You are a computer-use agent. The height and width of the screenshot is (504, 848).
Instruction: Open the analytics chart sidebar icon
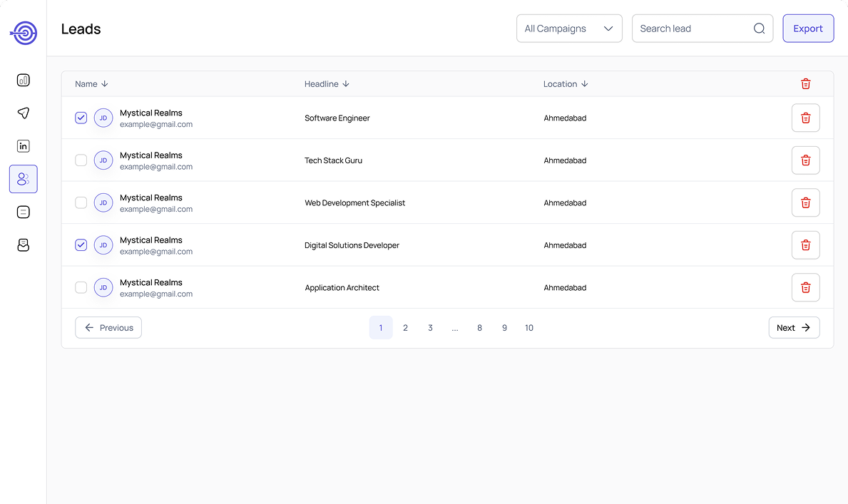click(24, 80)
